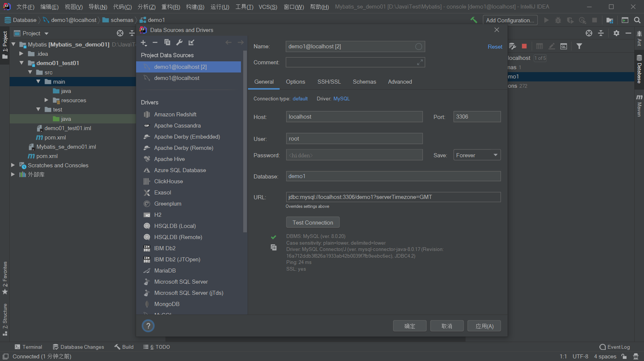Screen dimensions: 644x361
Task: Open the VCS(S) menu
Action: 268,7
